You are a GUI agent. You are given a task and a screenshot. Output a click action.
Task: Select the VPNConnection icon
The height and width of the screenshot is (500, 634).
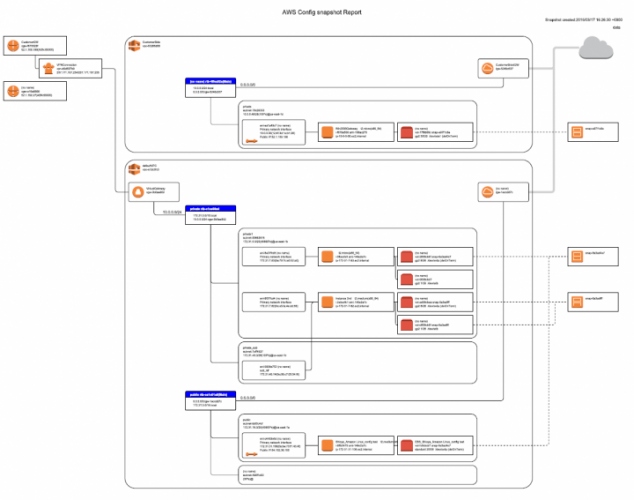(x=49, y=68)
